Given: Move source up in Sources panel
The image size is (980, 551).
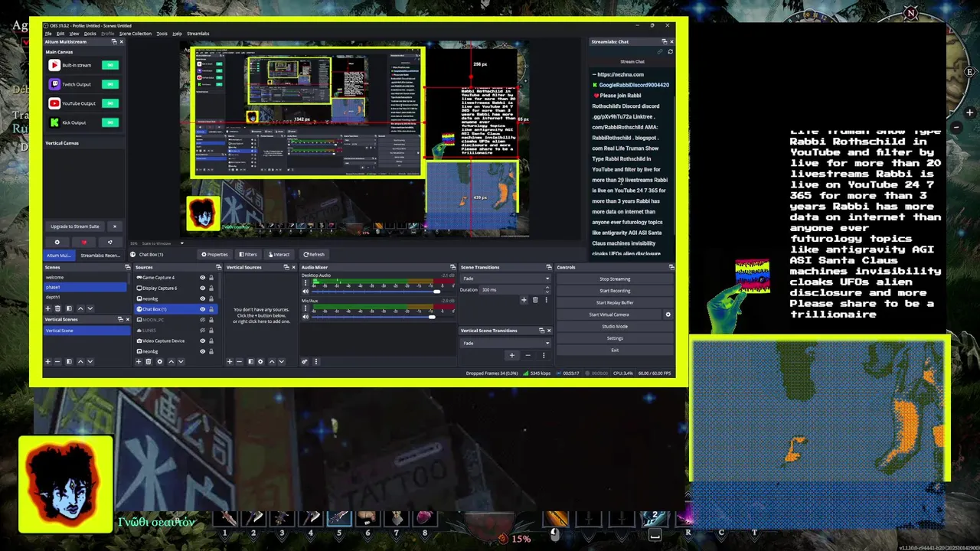Looking at the screenshot, I should click(171, 361).
